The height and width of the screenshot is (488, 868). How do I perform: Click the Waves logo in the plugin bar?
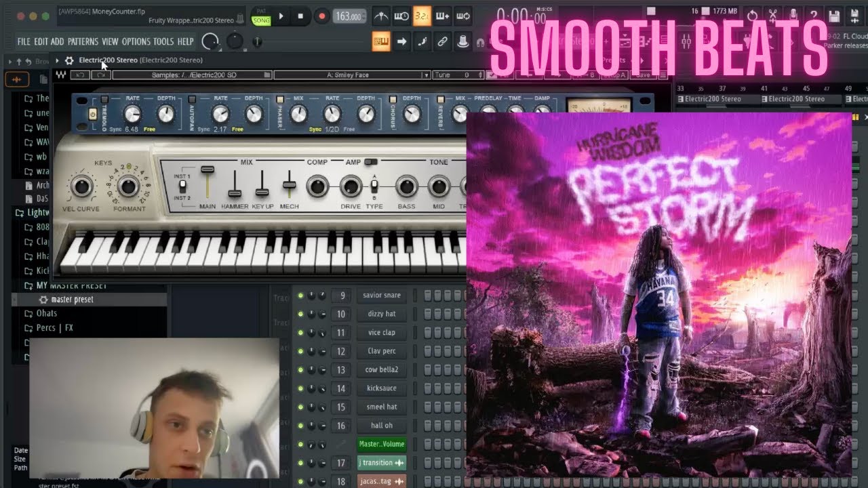click(x=62, y=75)
